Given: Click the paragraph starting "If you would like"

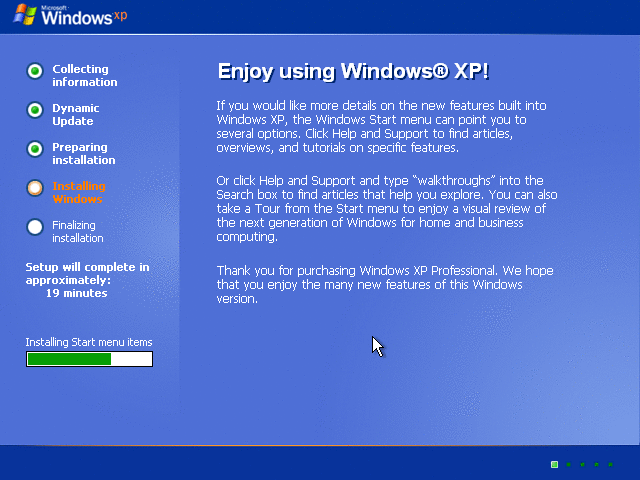Looking at the screenshot, I should [x=382, y=127].
